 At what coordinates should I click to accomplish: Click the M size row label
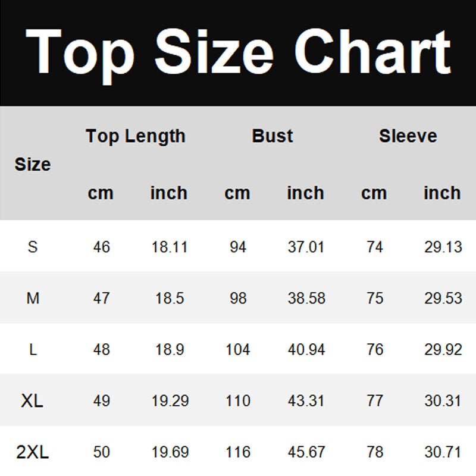33,298
